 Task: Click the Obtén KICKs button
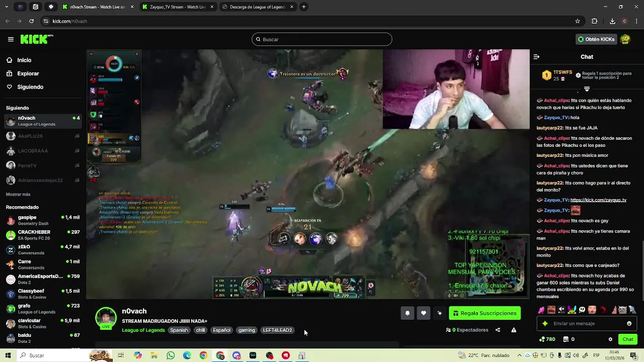coord(596,39)
